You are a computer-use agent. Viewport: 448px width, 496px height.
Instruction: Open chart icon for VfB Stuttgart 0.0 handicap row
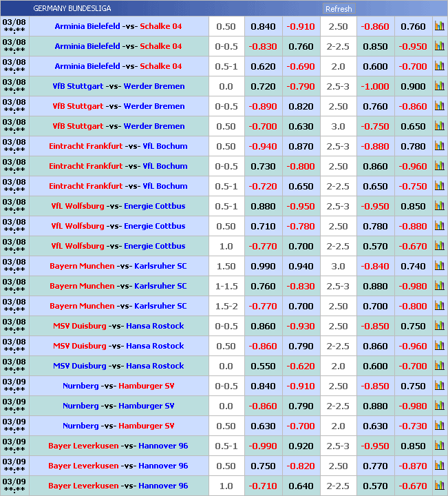click(440, 85)
